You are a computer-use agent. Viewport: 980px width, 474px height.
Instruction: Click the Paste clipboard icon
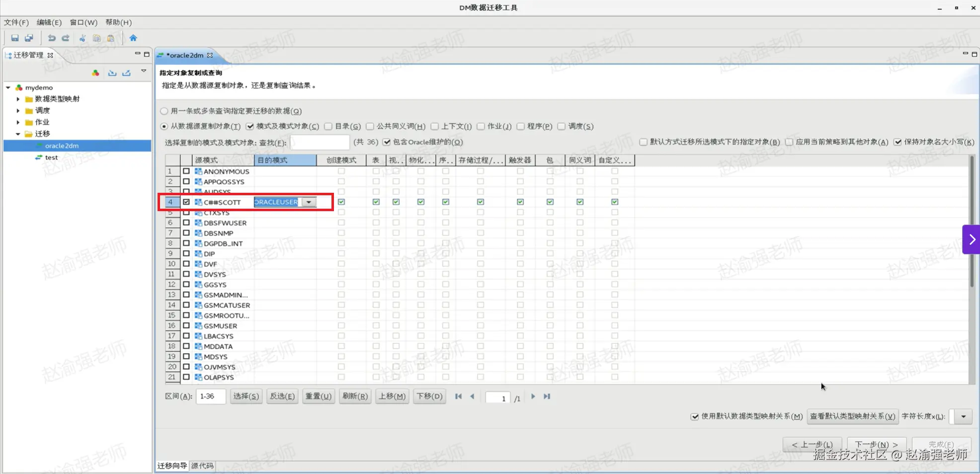(111, 38)
